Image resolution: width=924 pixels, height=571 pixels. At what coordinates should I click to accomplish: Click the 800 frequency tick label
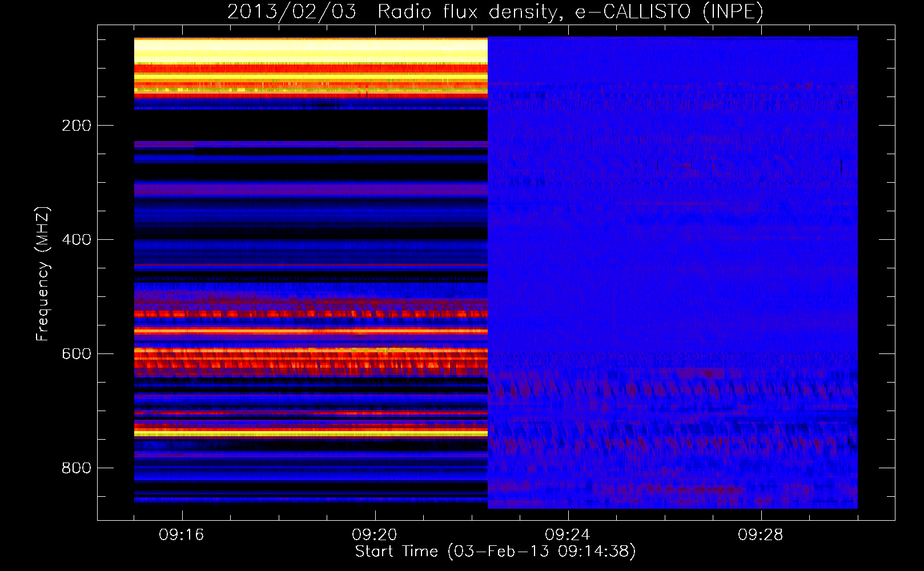coord(77,468)
